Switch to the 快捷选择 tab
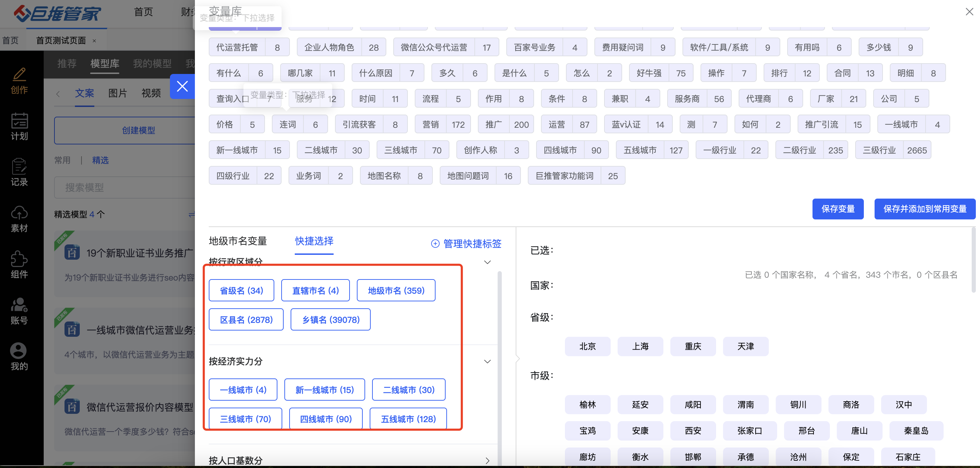Viewport: 980px width, 468px height. [314, 241]
